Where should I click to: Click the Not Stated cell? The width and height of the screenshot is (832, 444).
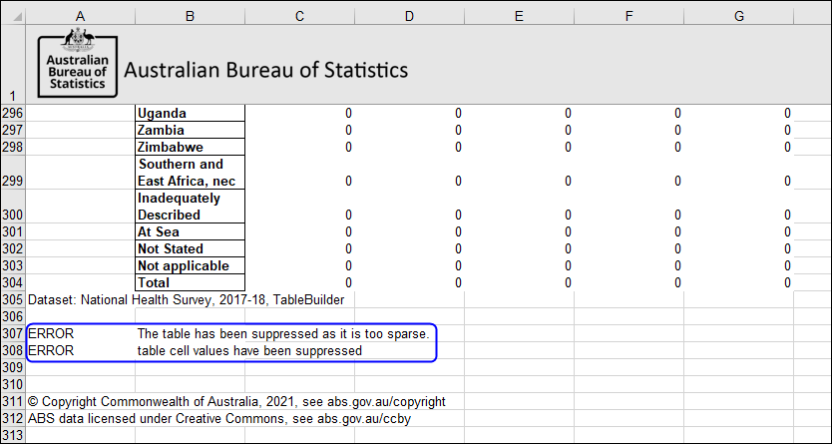[x=190, y=249]
